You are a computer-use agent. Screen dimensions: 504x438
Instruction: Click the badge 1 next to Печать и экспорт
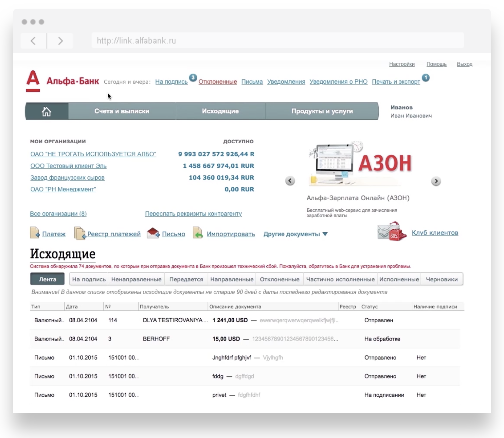pyautogui.click(x=425, y=78)
